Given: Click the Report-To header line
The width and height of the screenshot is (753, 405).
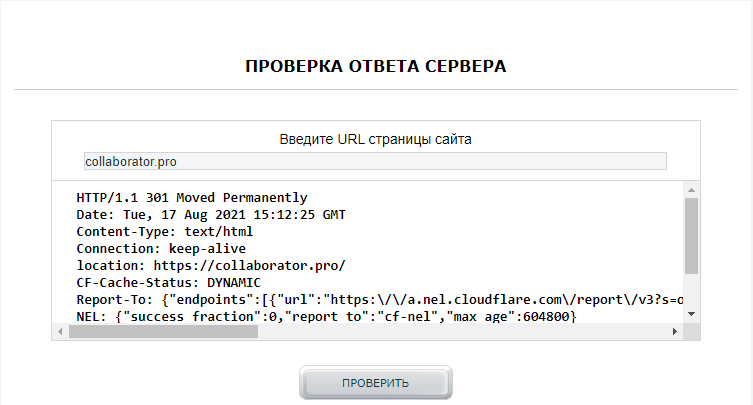Looking at the screenshot, I should [380, 300].
